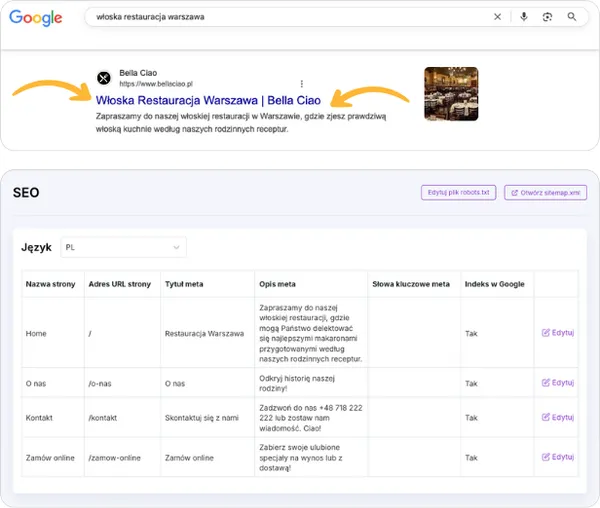Click the chevron arrow in the PL dropdown
The width and height of the screenshot is (600, 508).
click(x=176, y=247)
